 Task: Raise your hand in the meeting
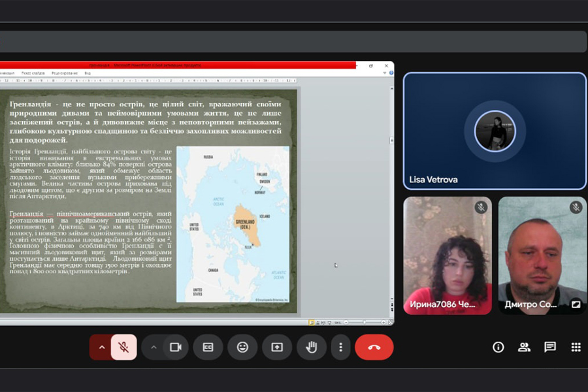(312, 347)
